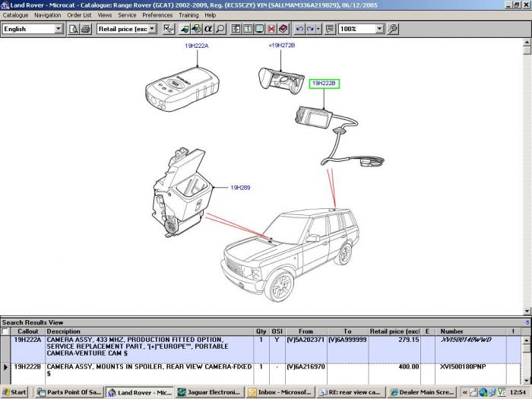Select part number XVI500140WWD
Screen dimensions: 532x399
click(x=466, y=340)
